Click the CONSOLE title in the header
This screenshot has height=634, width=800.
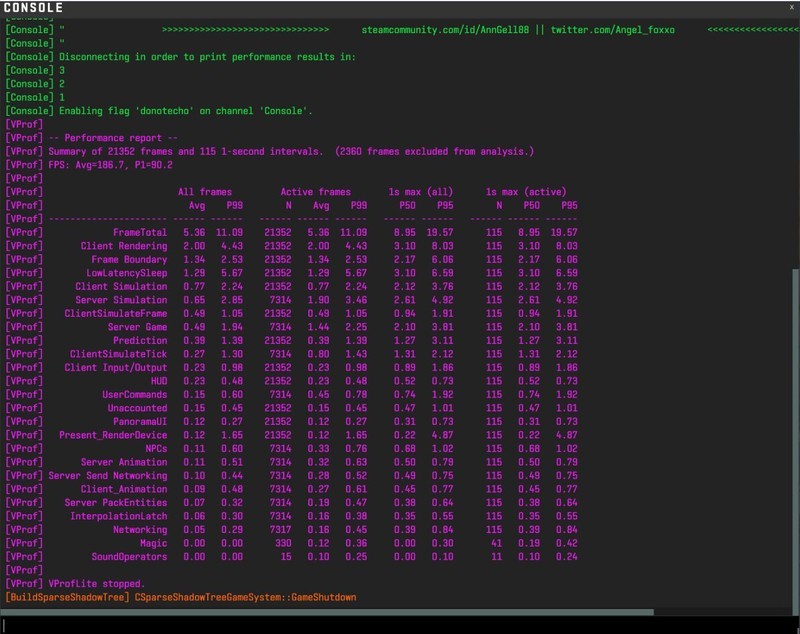pyautogui.click(x=34, y=9)
